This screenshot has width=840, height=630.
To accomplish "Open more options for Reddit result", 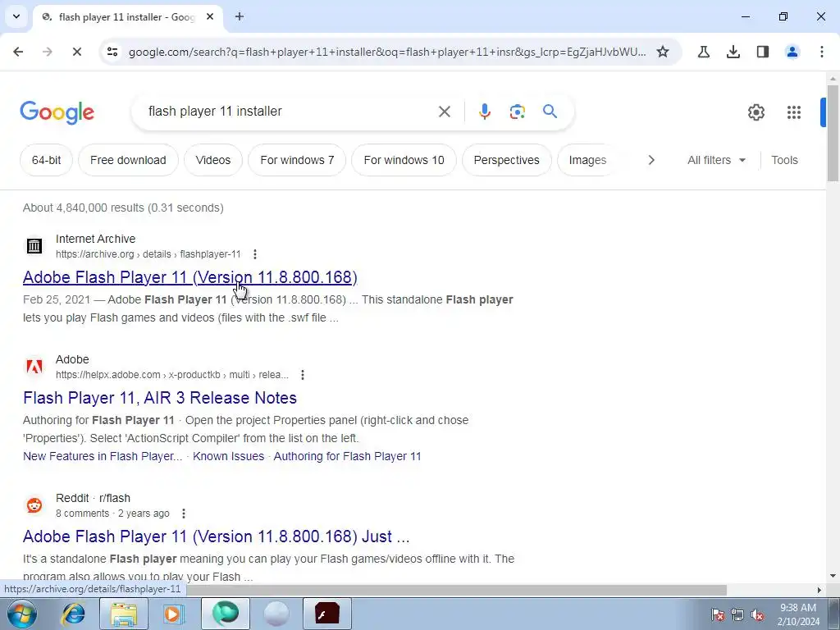I will pyautogui.click(x=183, y=514).
